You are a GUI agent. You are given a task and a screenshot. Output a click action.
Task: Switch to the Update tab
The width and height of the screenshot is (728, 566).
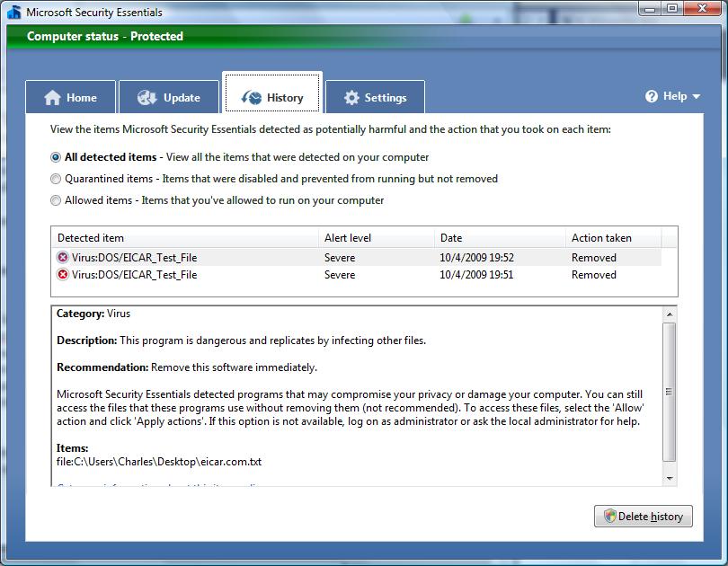click(169, 97)
